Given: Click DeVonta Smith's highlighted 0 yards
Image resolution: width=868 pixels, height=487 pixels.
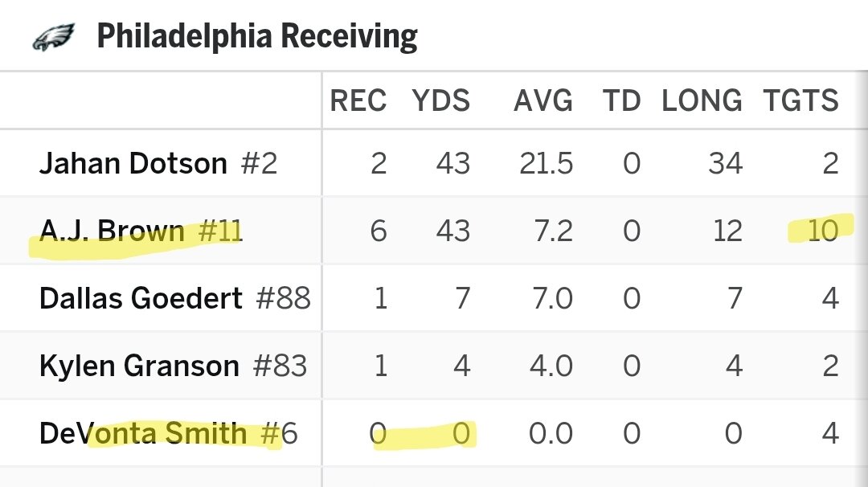Looking at the screenshot, I should point(461,434).
